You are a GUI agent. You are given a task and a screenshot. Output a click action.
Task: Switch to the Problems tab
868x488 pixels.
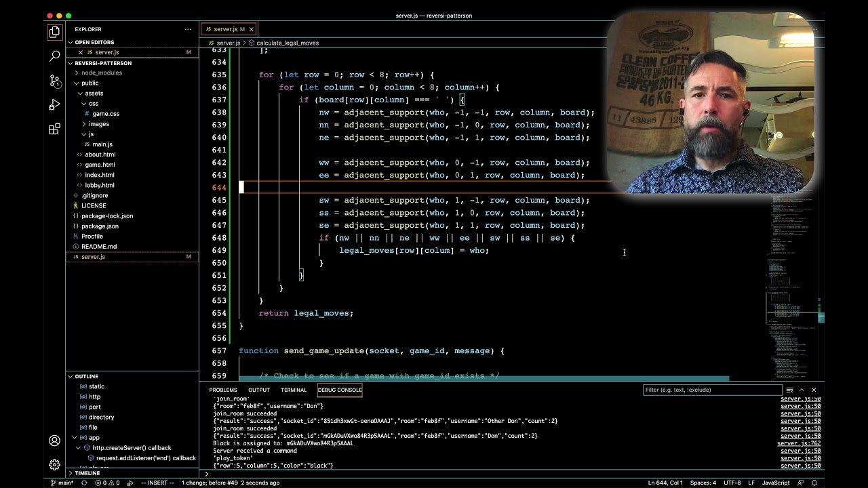click(223, 390)
